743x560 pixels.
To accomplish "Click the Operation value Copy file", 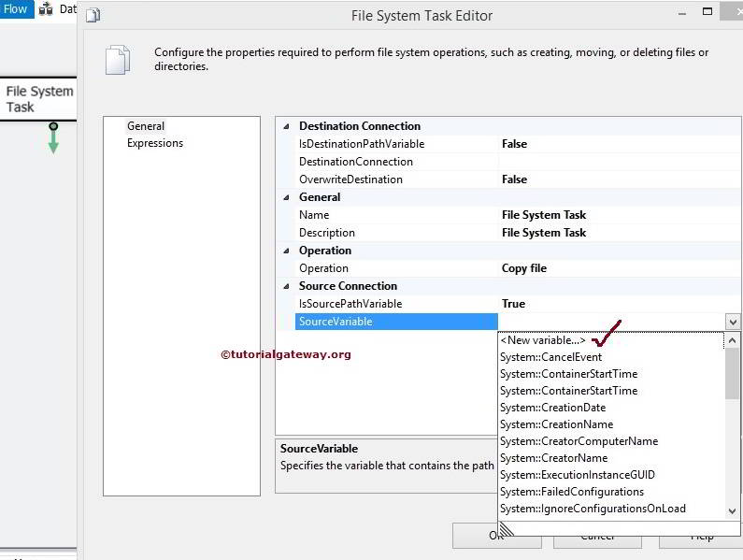I will 523,268.
